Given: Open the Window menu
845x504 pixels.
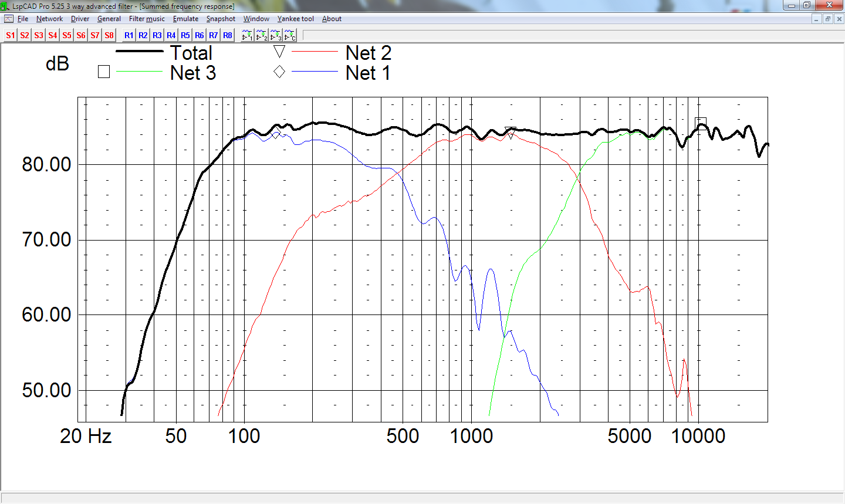Looking at the screenshot, I should [x=256, y=19].
